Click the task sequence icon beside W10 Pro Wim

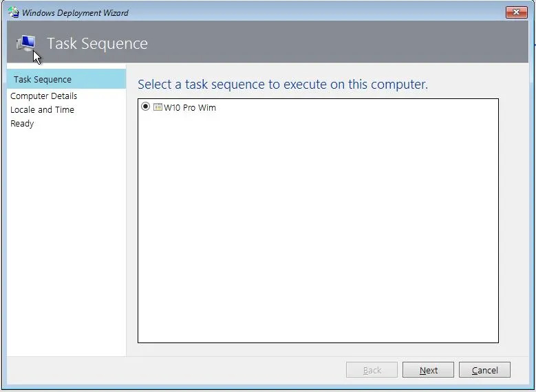pyautogui.click(x=158, y=107)
